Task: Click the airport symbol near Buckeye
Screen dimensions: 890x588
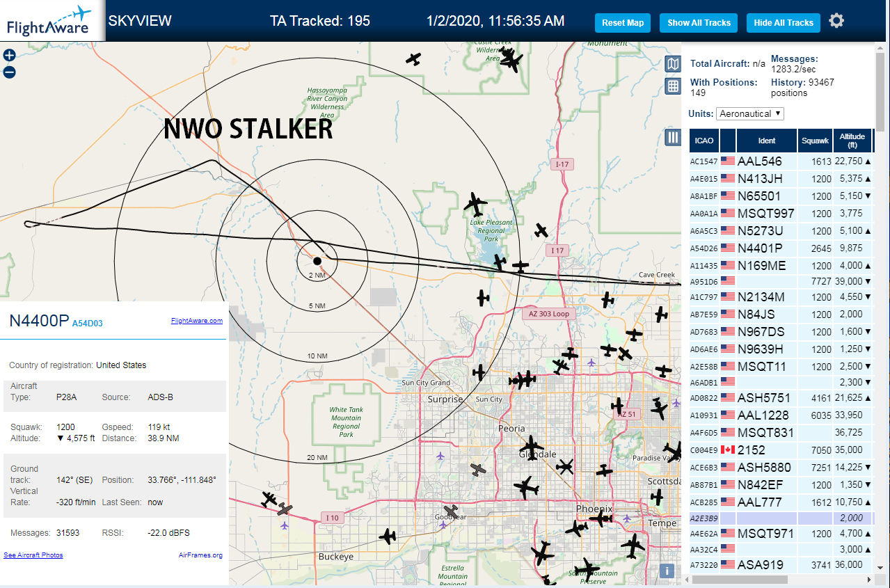Action: point(285,525)
